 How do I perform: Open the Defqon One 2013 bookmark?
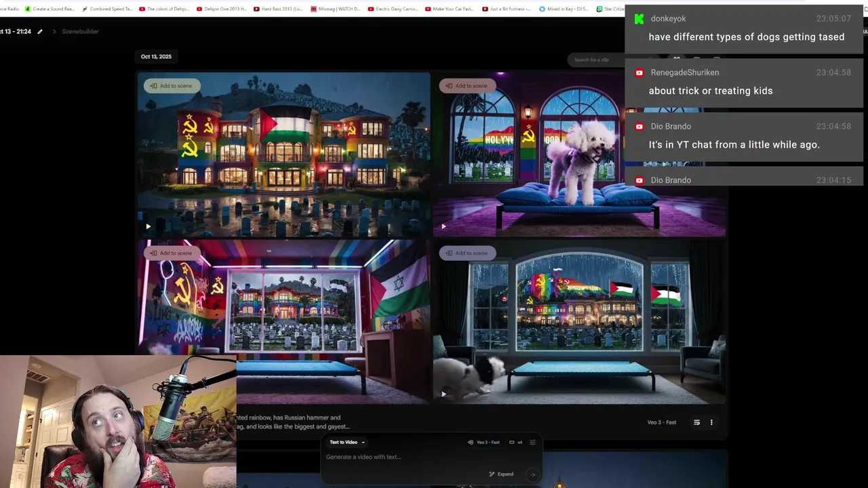coord(222,9)
